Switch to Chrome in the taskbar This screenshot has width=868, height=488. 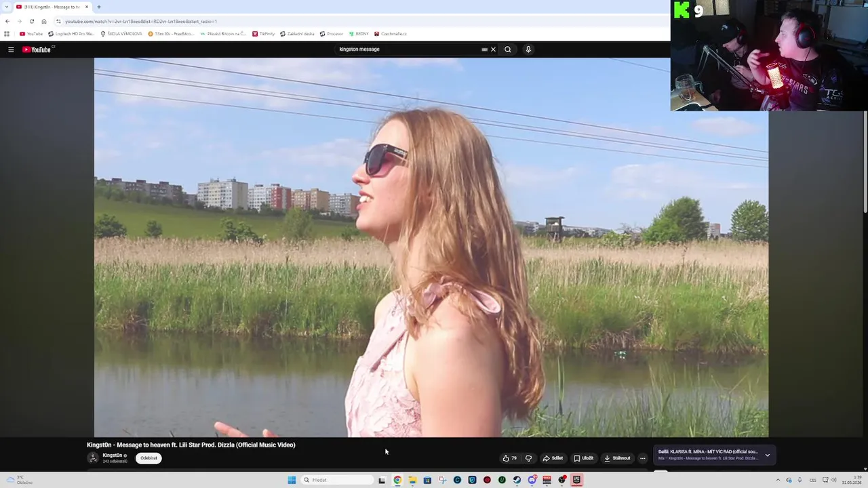tap(397, 480)
